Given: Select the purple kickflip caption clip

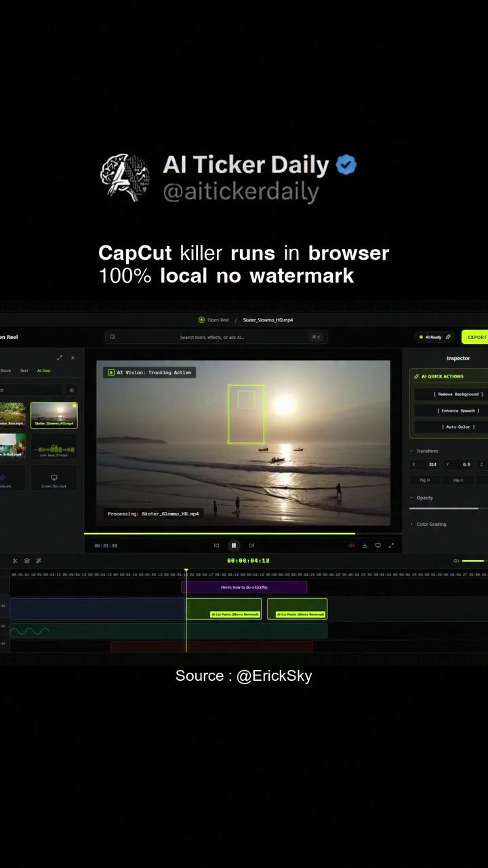Looking at the screenshot, I should click(244, 587).
